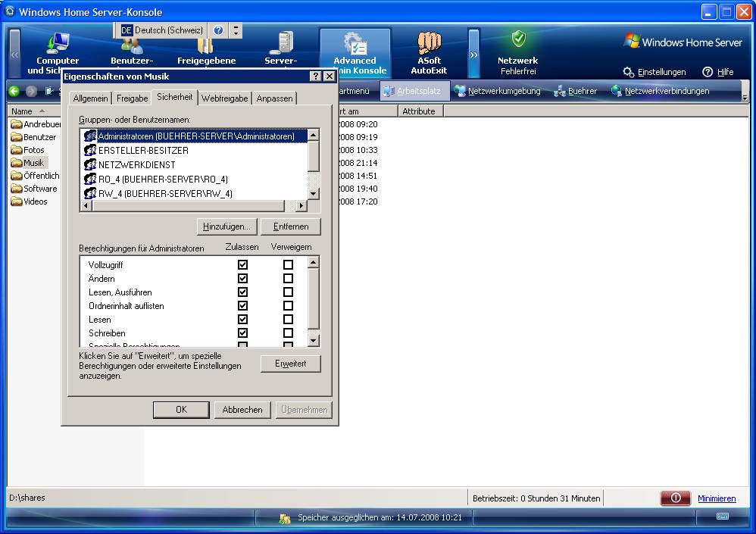Screen dimensions: 756x534
Task: Click the Hinzufügen... button
Action: (x=226, y=226)
